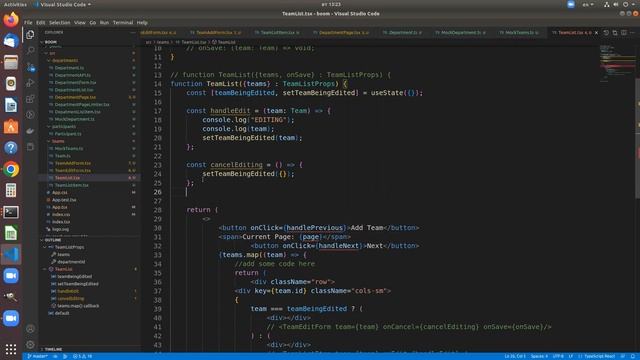Open the Help menu
Image resolution: width=640 pixels, height=360 pixels.
click(x=142, y=22)
